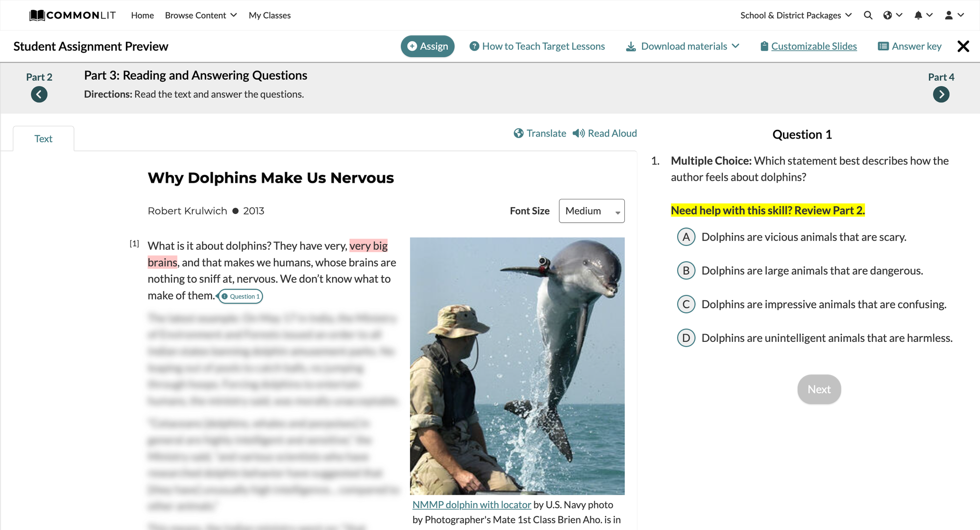
Task: Go to Home in top navigation
Action: click(x=143, y=15)
